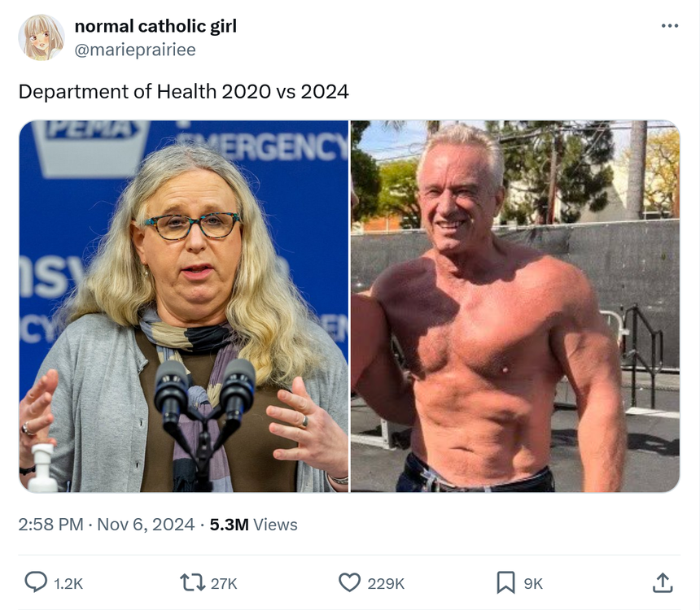This screenshot has width=700, height=610.
Task: Select the Department of Health tweet text
Action: click(x=183, y=92)
